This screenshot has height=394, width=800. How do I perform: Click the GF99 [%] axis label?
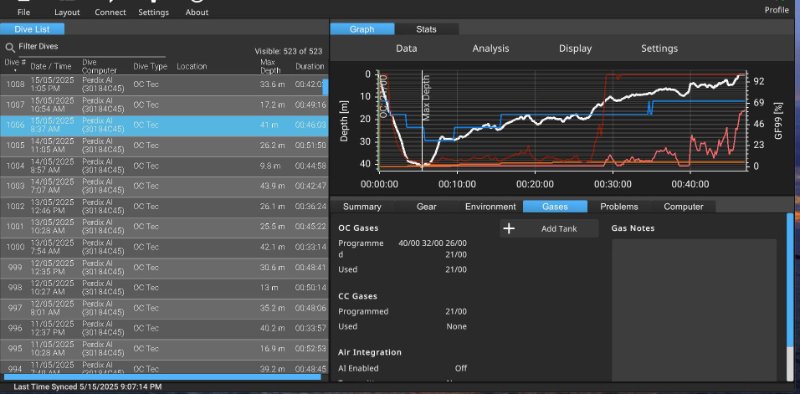click(779, 120)
